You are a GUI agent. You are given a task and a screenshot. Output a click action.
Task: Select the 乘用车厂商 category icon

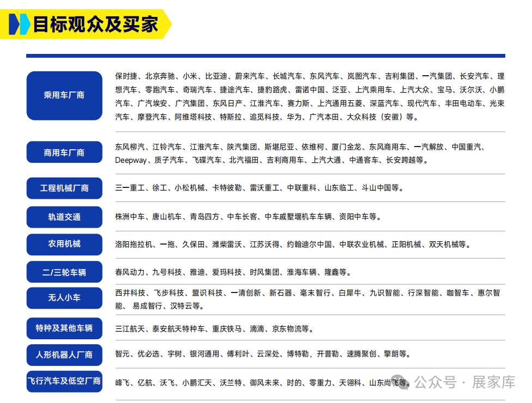tap(64, 95)
